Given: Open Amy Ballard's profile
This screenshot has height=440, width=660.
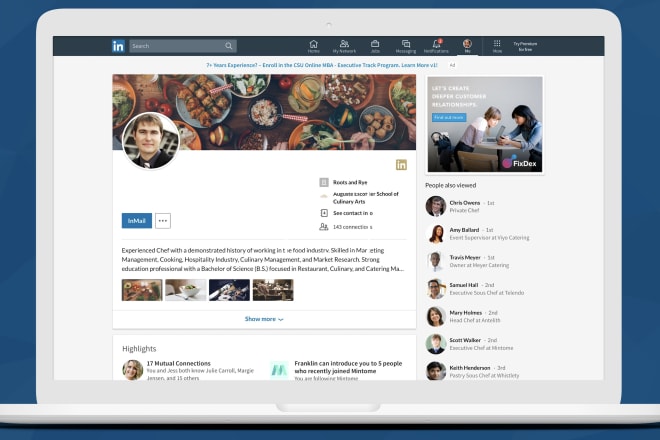Looking at the screenshot, I should click(464, 230).
